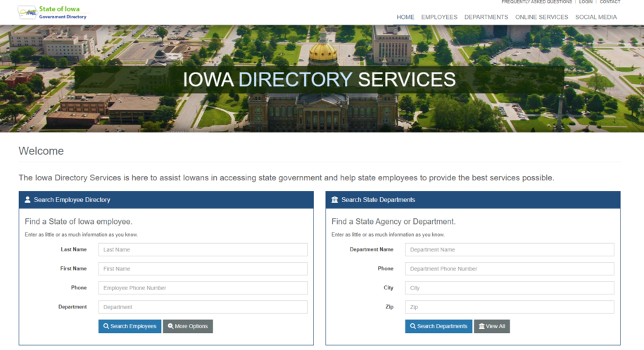Click building icon in Search State Departments header
This screenshot has width=644, height=350.
tap(335, 200)
